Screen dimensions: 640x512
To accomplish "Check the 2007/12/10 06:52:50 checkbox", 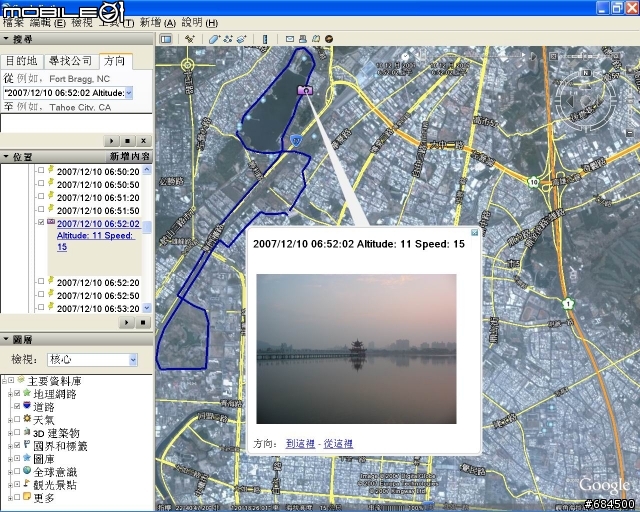I will coord(41,294).
